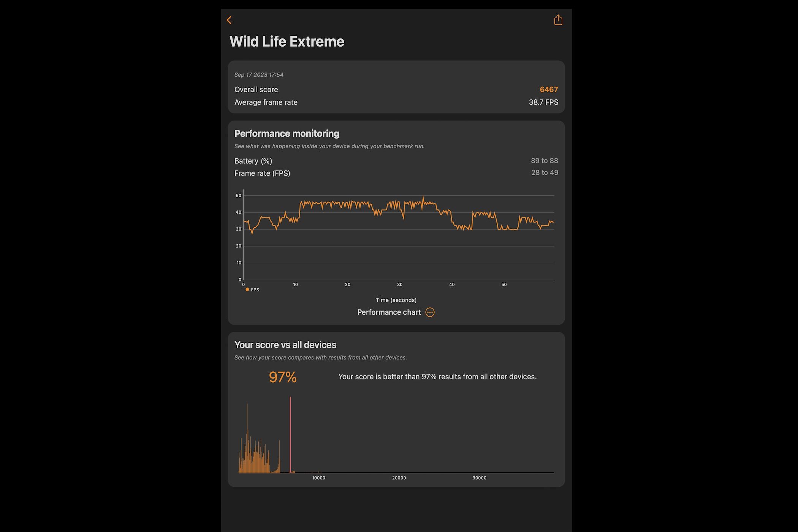
Task: Click the 97% percentile figure
Action: (x=282, y=377)
